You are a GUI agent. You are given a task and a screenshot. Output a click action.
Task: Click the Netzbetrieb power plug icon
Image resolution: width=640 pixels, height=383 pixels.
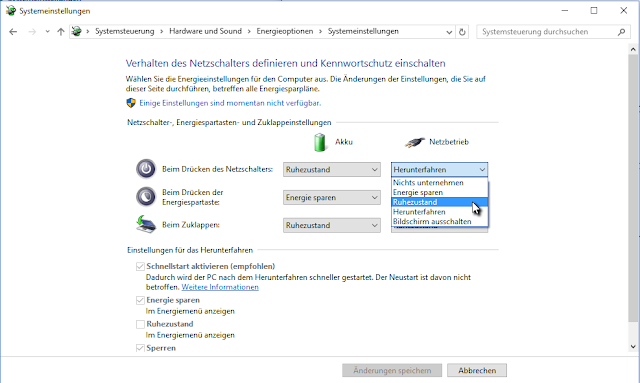pos(415,143)
